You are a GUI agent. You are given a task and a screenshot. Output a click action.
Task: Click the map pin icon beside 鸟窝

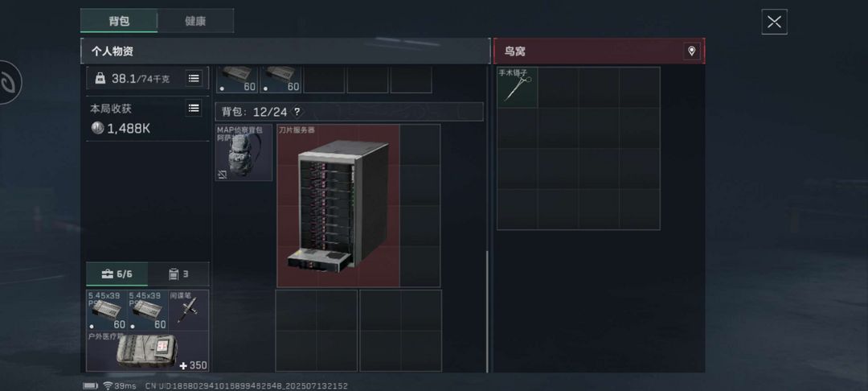click(691, 51)
